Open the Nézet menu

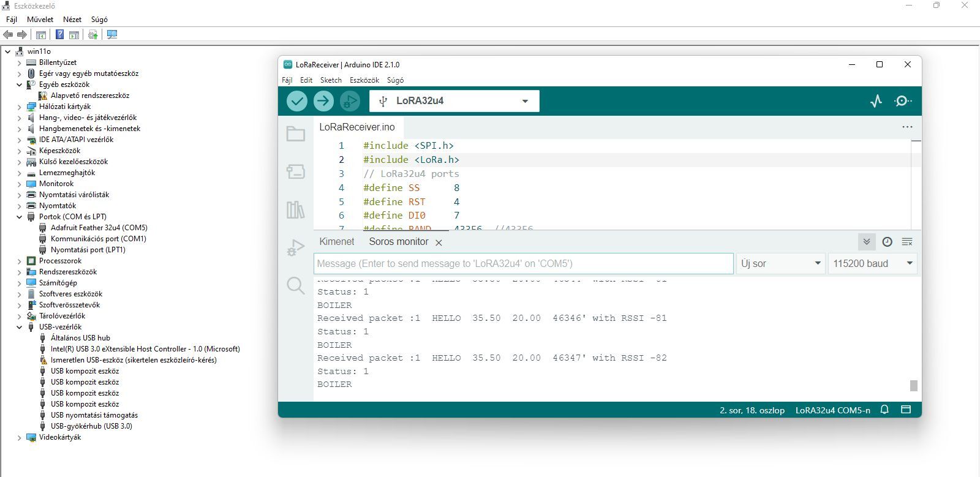(x=72, y=20)
